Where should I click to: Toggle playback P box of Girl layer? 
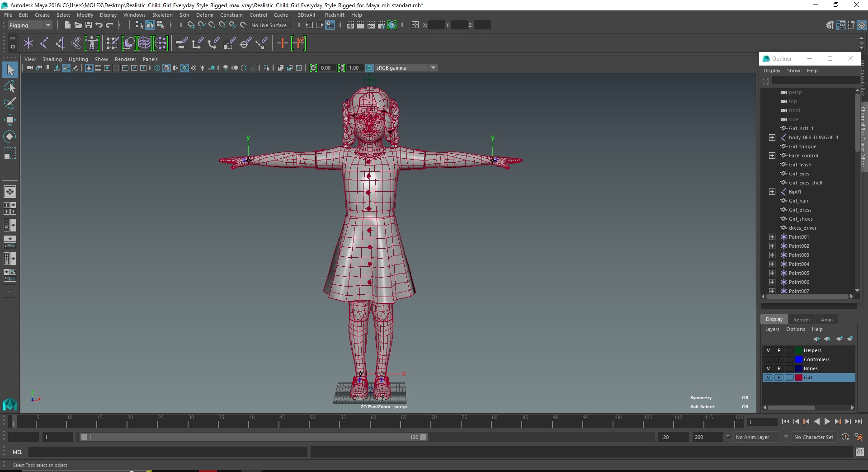pos(779,378)
